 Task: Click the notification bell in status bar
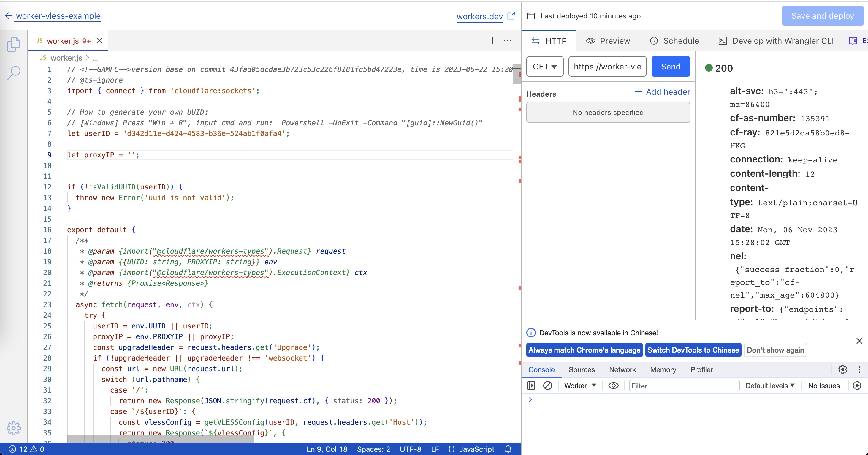coord(508,449)
